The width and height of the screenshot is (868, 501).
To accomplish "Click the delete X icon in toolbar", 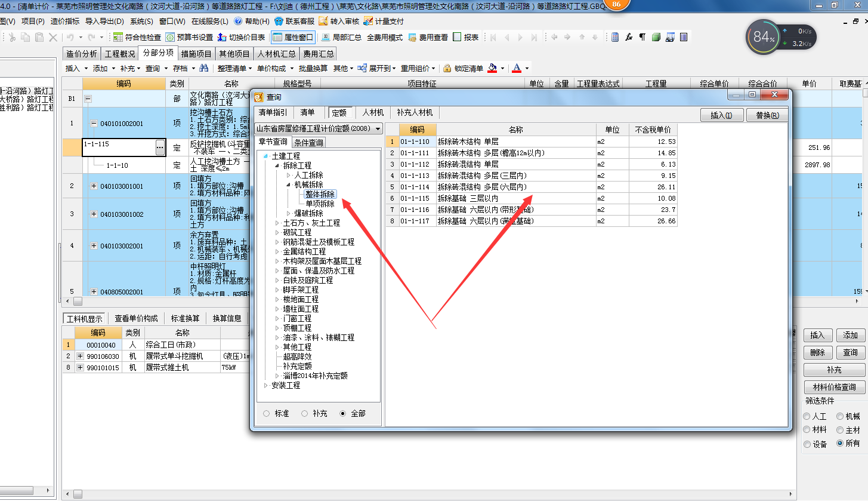I will 52,37.
